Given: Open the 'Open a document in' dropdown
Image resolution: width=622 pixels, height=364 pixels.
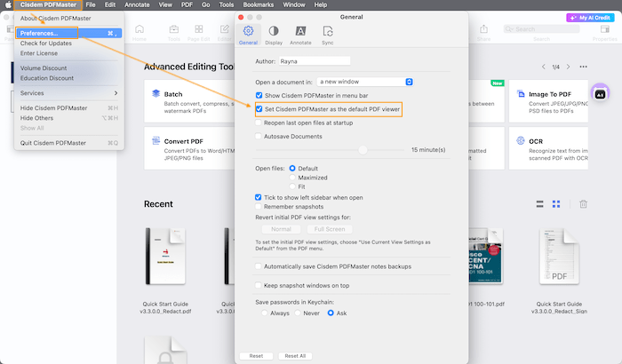Looking at the screenshot, I should (365, 82).
